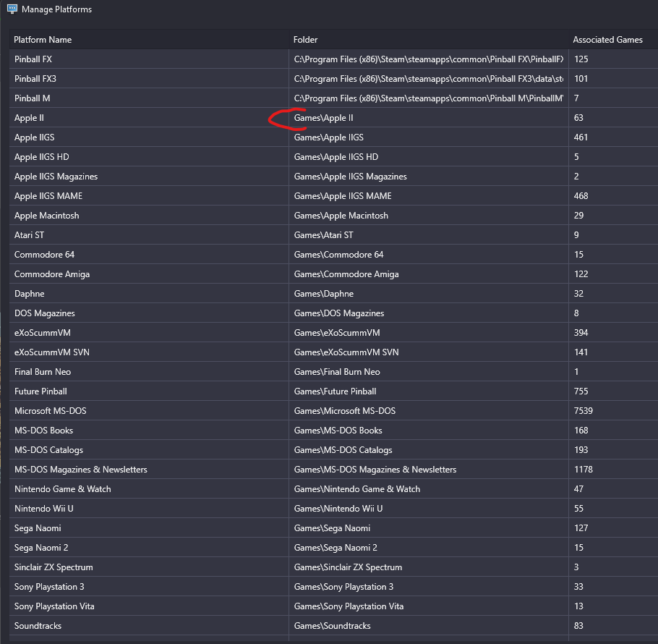The height and width of the screenshot is (644, 658).
Task: Select the Pinball FX platform name
Action: [x=33, y=59]
